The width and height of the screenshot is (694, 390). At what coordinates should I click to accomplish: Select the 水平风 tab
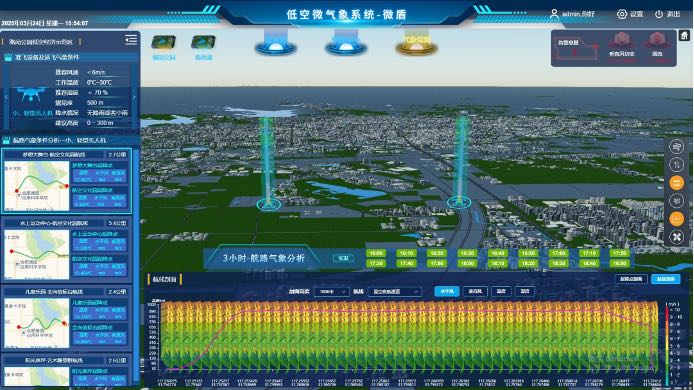[447, 291]
